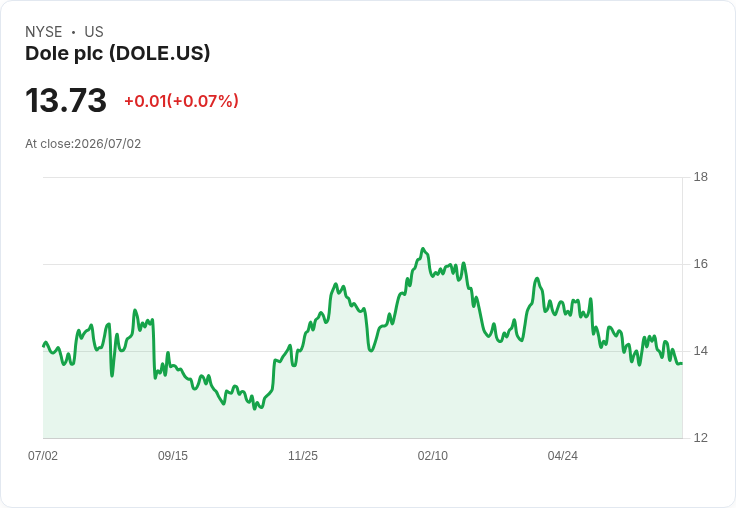Click the 02/10 x-axis date label
Image resolution: width=736 pixels, height=508 pixels.
[x=433, y=456]
